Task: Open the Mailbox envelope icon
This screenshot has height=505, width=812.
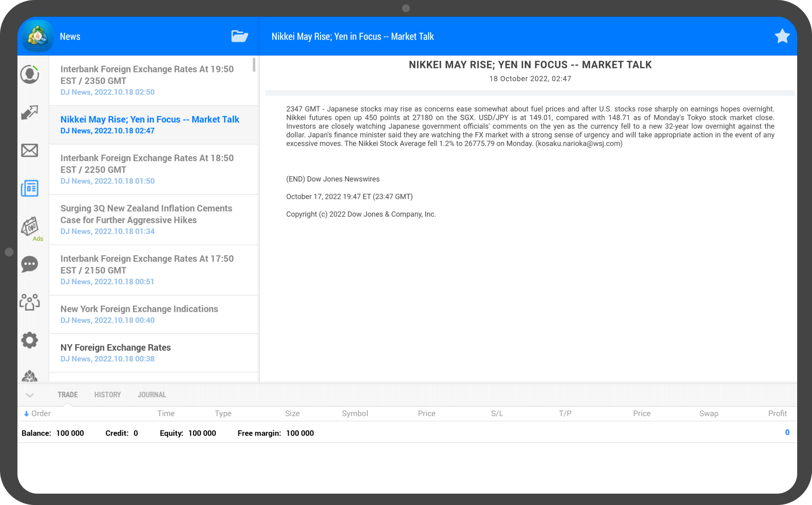Action: coord(30,150)
